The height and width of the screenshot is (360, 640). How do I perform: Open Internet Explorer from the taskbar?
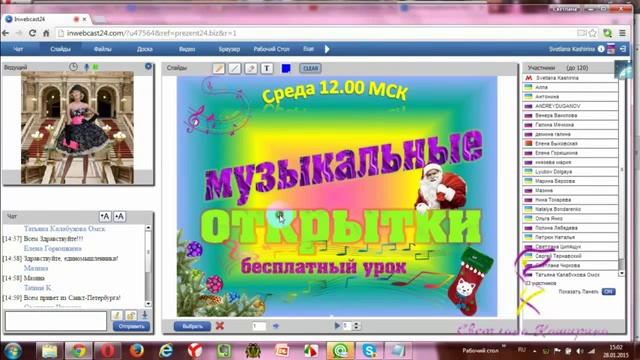[x=166, y=351]
